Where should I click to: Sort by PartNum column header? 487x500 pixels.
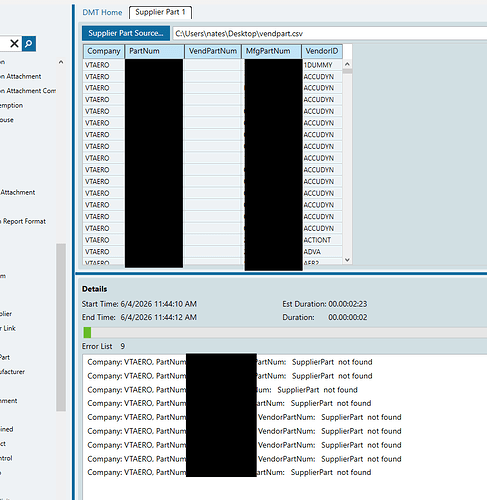click(x=154, y=51)
